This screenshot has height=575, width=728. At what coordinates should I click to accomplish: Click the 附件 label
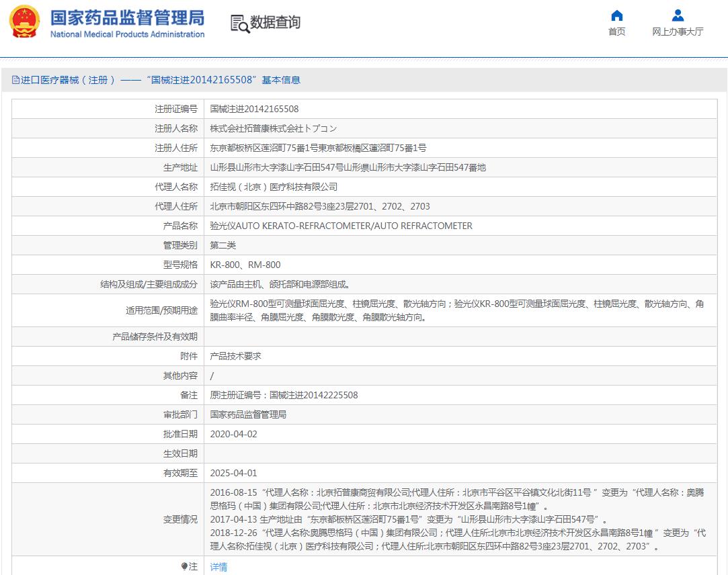[188, 356]
